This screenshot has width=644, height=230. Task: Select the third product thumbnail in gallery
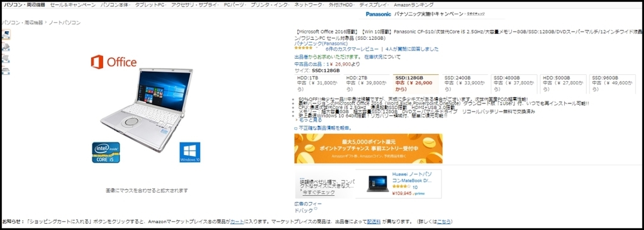[6, 59]
